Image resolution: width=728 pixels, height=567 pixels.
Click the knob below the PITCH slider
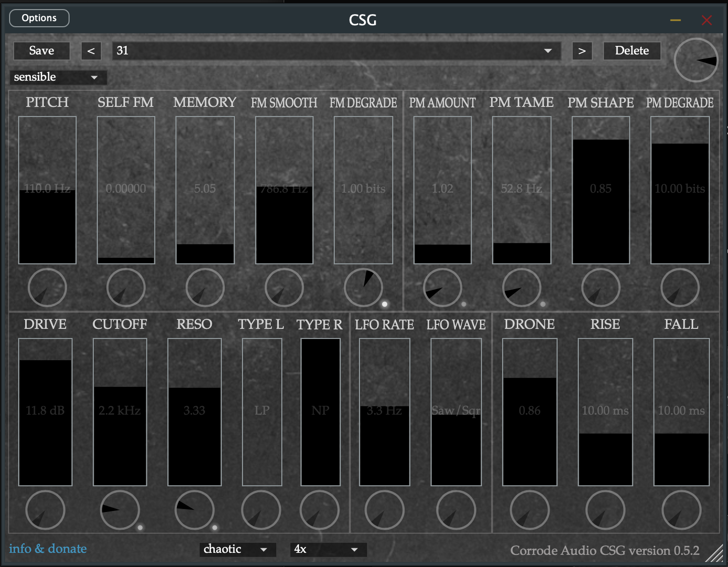point(47,288)
